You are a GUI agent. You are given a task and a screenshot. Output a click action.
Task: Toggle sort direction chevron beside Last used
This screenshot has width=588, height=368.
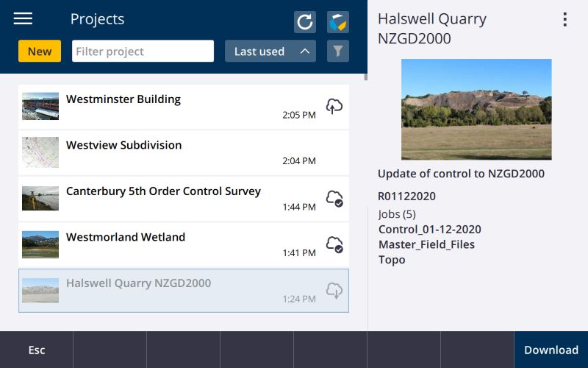(x=305, y=52)
